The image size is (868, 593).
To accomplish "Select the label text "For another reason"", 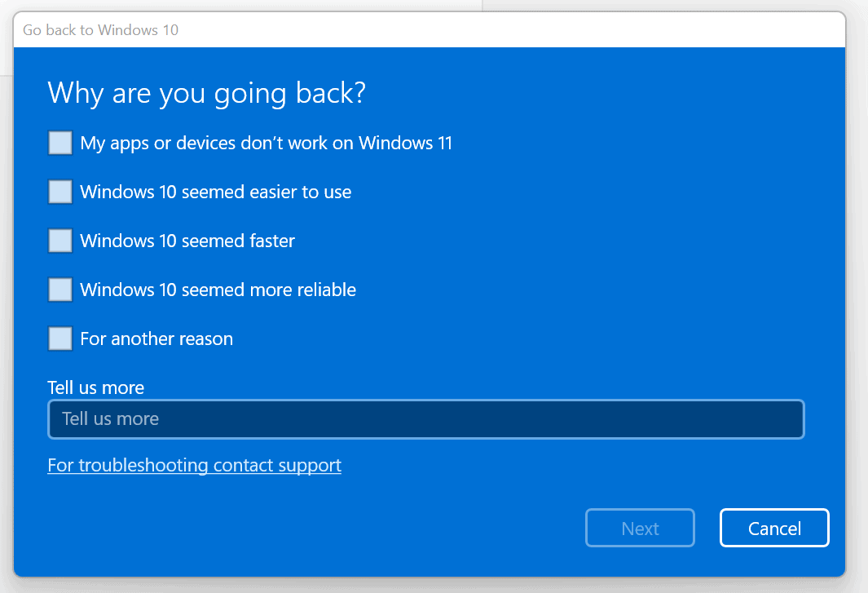I will tap(156, 339).
